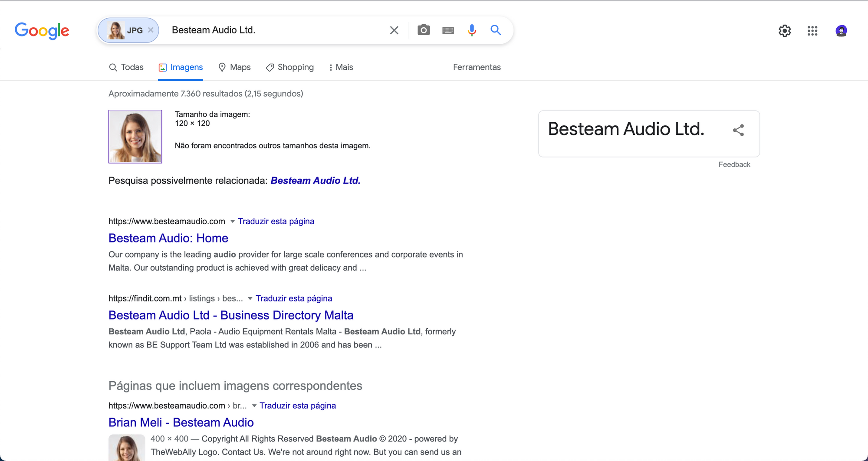Click the https://findit.com.mt URL text
This screenshot has width=868, height=461.
point(145,299)
